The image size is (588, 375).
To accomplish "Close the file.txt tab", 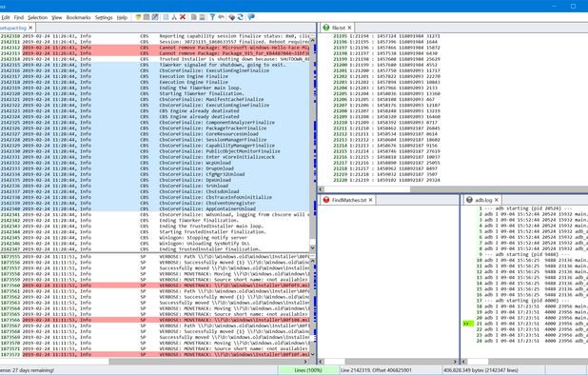I will (349, 28).
